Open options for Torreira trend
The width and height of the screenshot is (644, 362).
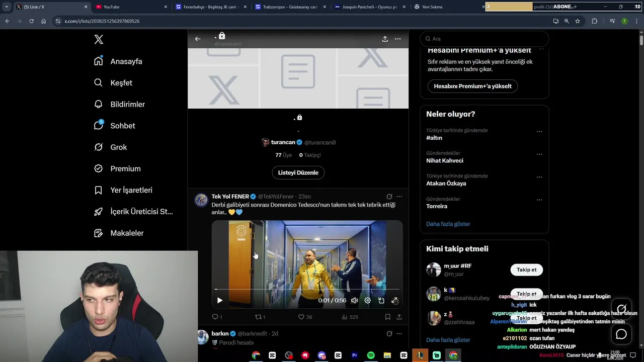539,200
